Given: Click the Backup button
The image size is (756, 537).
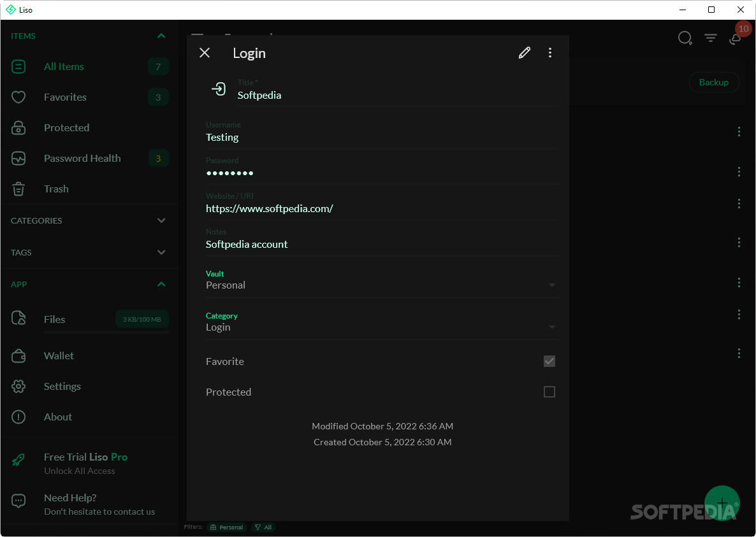Looking at the screenshot, I should pyautogui.click(x=713, y=82).
